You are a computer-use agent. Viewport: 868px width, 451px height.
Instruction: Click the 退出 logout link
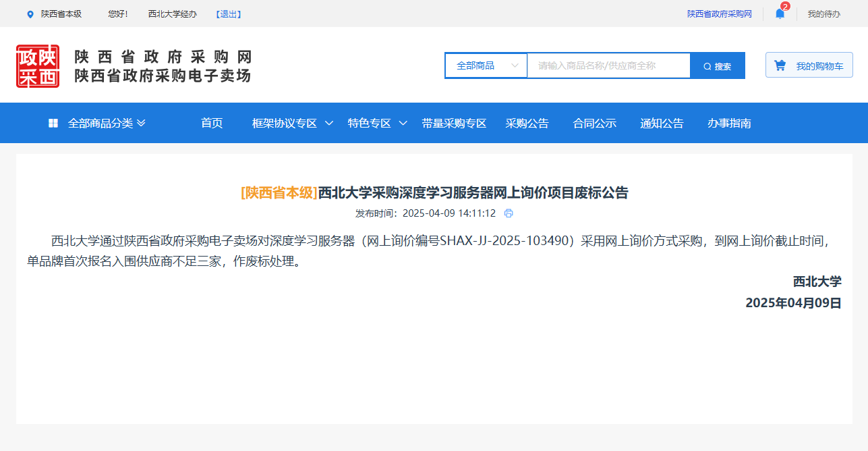(x=229, y=14)
